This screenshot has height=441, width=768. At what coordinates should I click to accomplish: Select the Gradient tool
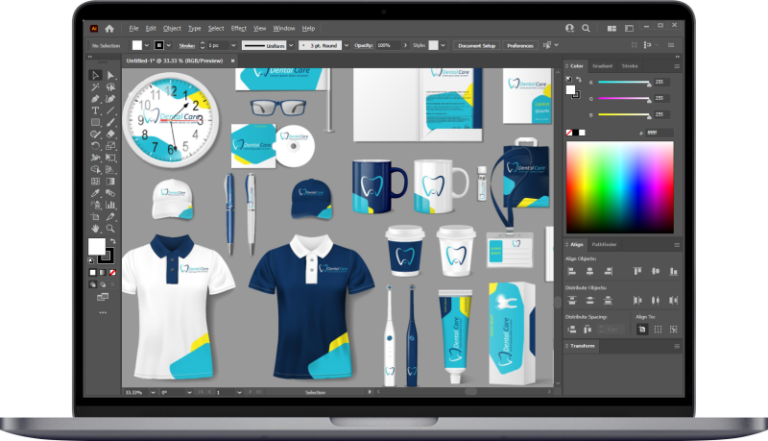pos(111,181)
